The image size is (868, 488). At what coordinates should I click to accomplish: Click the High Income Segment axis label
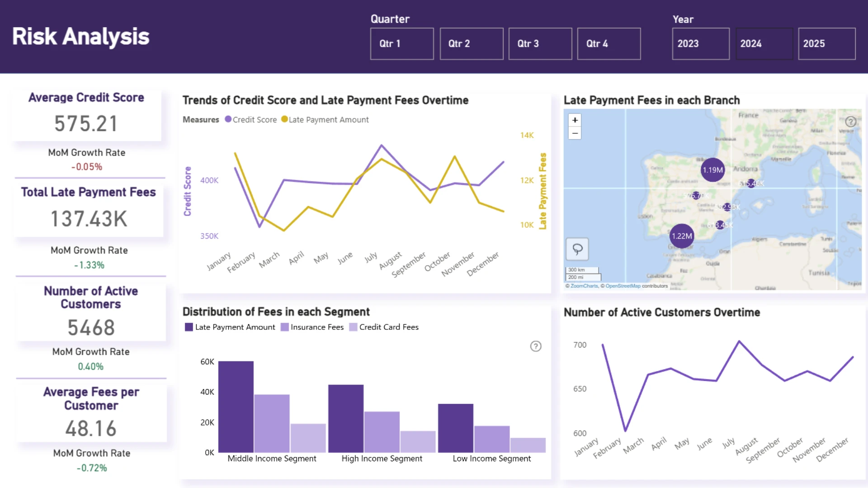tap(382, 459)
